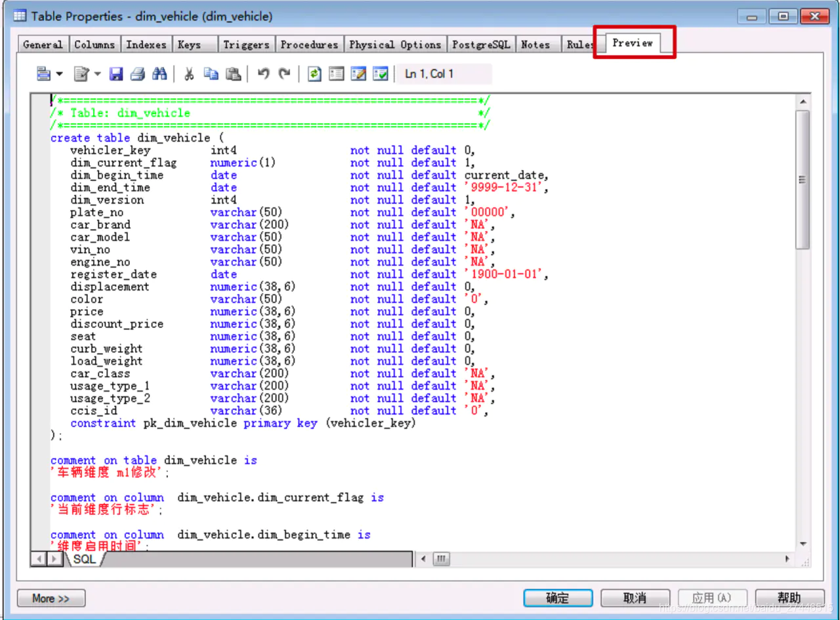Click the 'current_date' default value

503,175
